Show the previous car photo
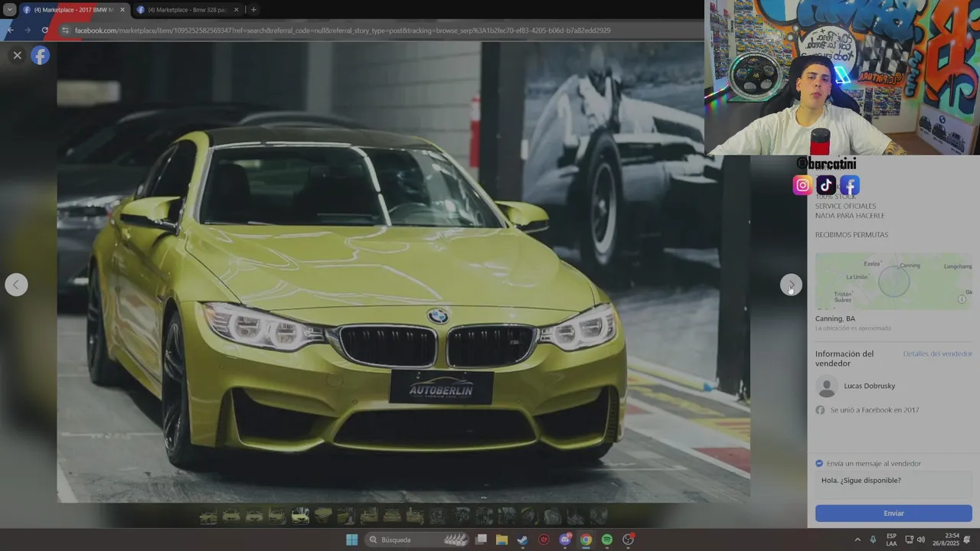The height and width of the screenshot is (551, 980). (17, 285)
